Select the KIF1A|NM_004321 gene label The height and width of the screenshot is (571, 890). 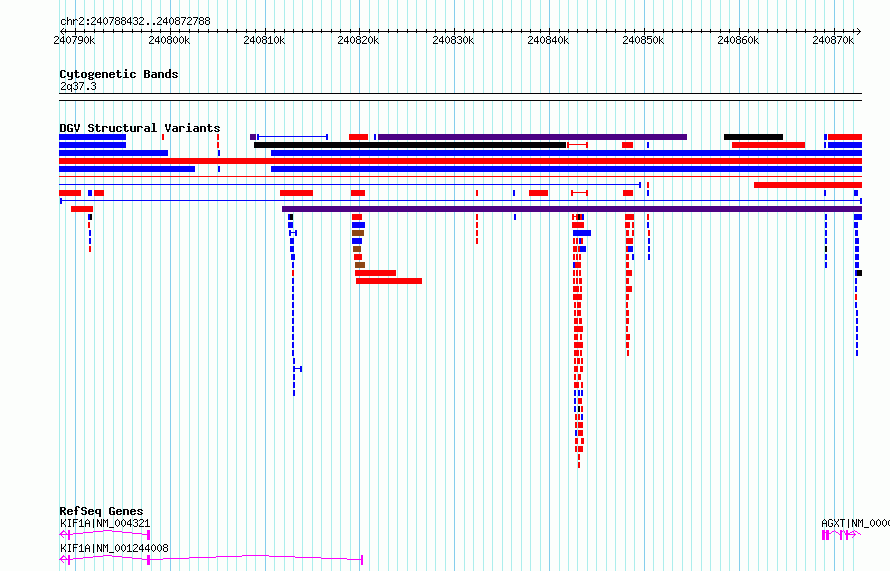(x=105, y=523)
